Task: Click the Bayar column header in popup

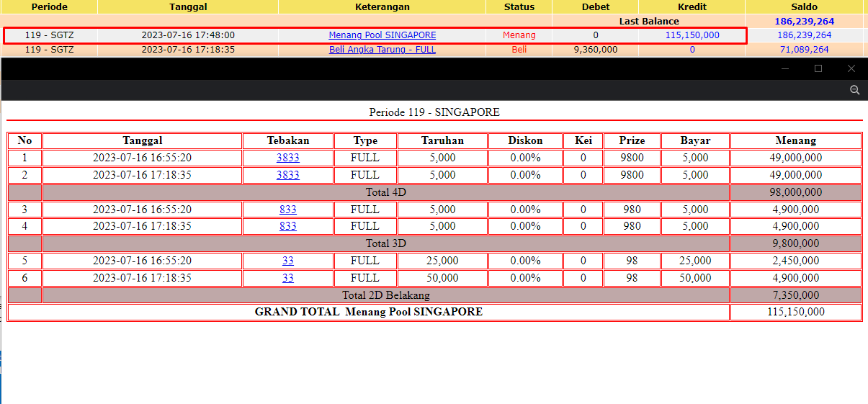Action: click(695, 140)
